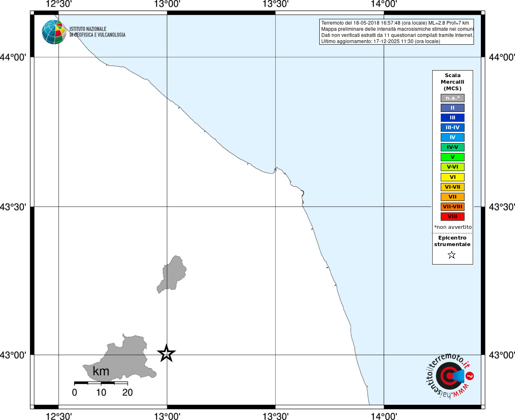Click the Epicentro strumentale legend label
Image resolution: width=515 pixels, height=420 pixels.
click(452, 241)
